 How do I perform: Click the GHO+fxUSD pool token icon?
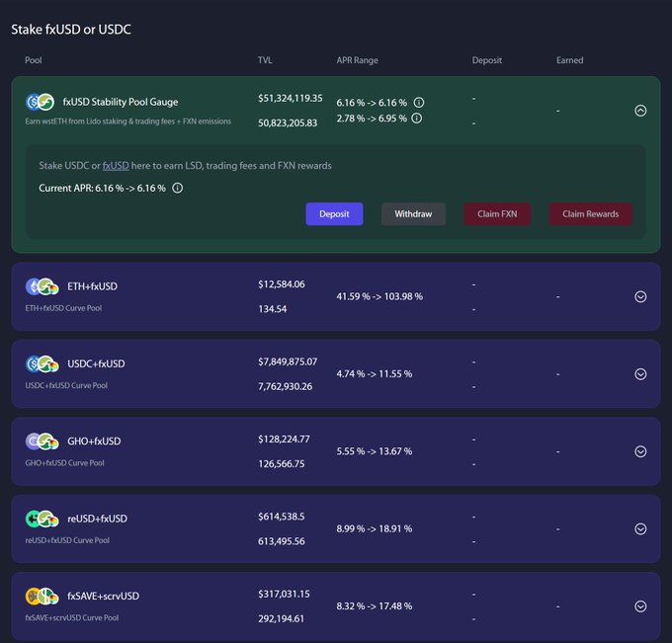(42, 442)
